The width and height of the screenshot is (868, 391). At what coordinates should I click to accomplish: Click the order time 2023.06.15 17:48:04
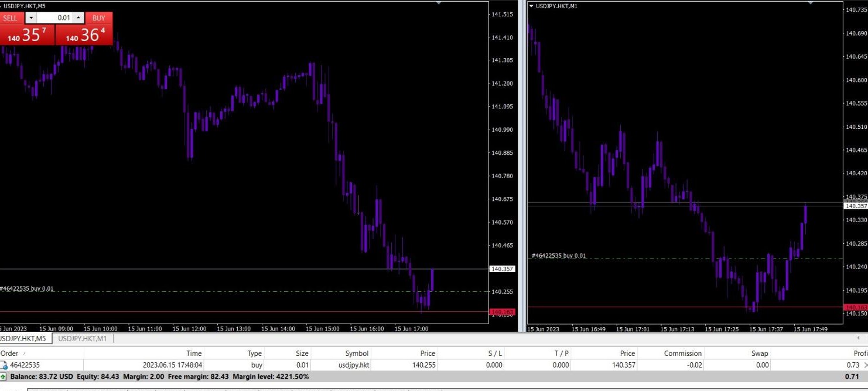[x=172, y=365]
